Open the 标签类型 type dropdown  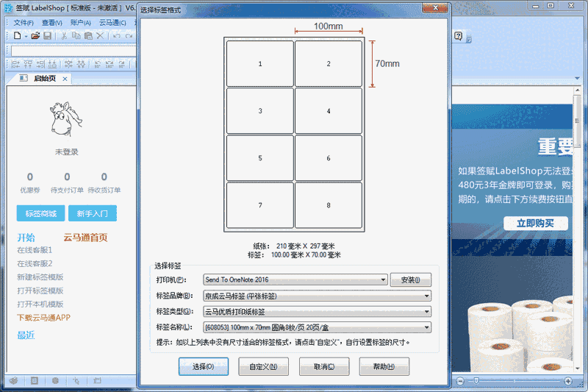point(317,312)
